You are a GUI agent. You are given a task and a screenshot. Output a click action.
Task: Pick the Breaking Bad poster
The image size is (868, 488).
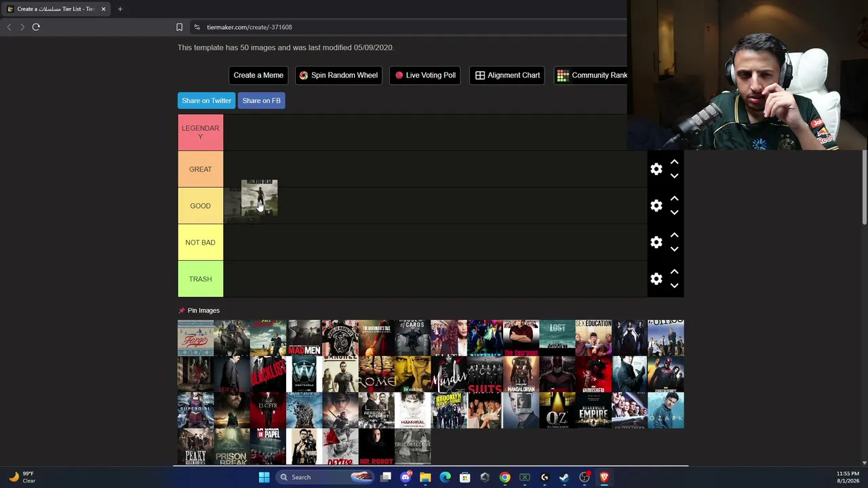click(412, 374)
